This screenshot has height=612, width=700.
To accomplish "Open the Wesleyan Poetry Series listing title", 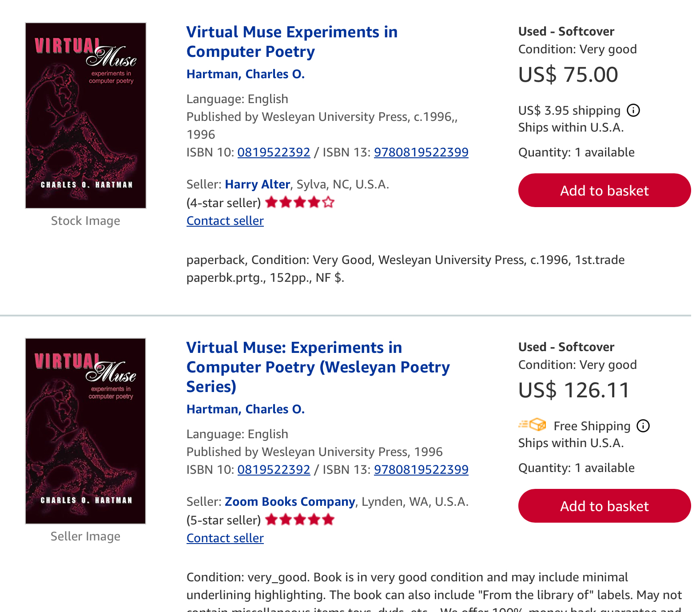I will click(318, 367).
